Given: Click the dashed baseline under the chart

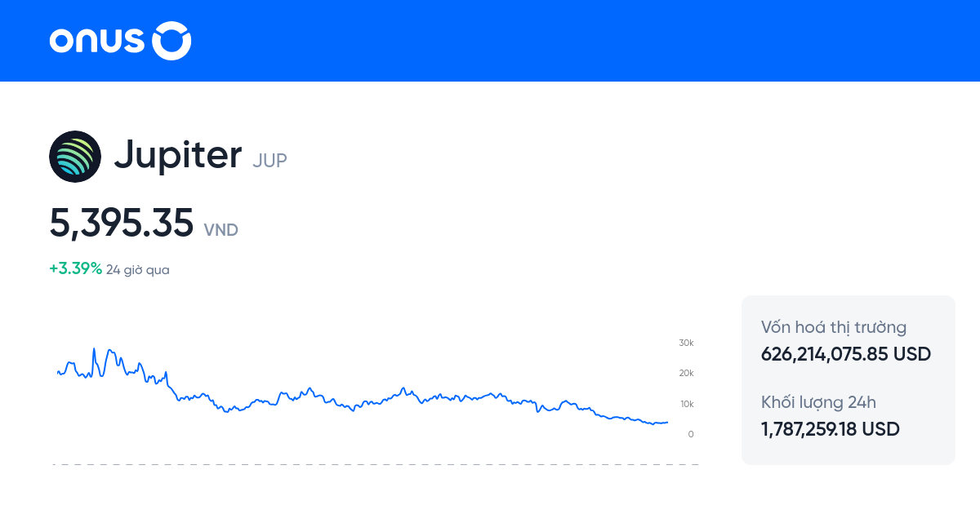Looking at the screenshot, I should coord(376,464).
